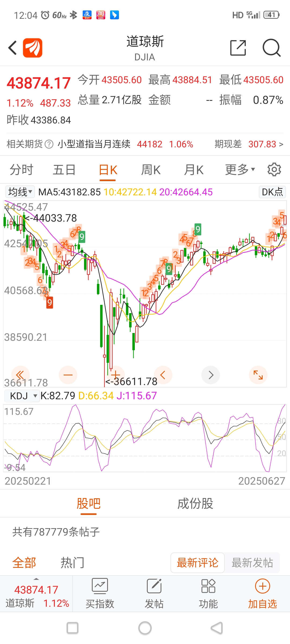The height and width of the screenshot is (644, 290).
Task: Select 最新发帖 sort option
Action: [252, 563]
